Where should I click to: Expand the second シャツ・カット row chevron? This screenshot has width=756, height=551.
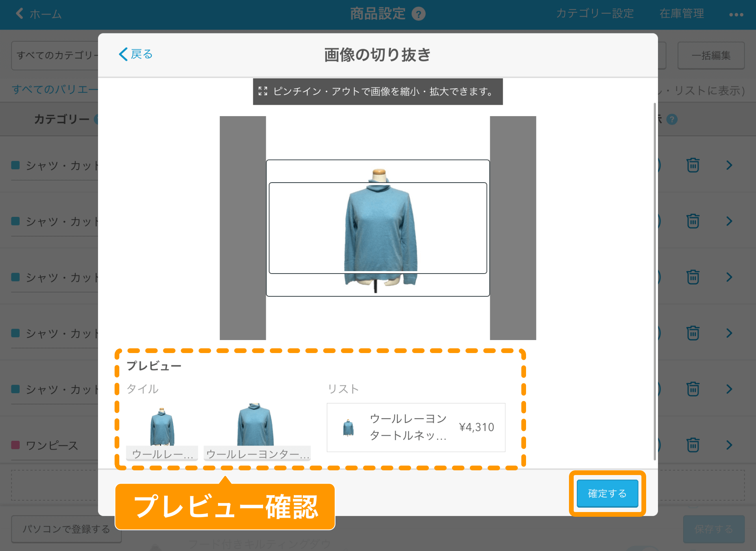tap(729, 221)
